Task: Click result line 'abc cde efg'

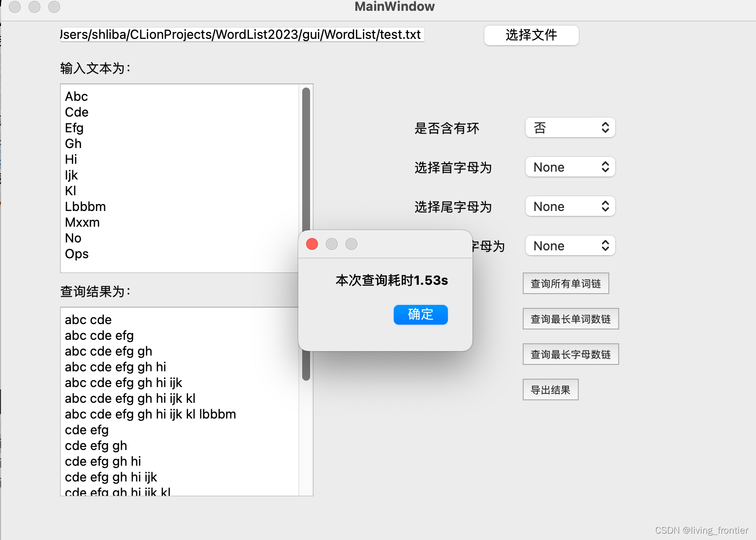Action: 99,335
